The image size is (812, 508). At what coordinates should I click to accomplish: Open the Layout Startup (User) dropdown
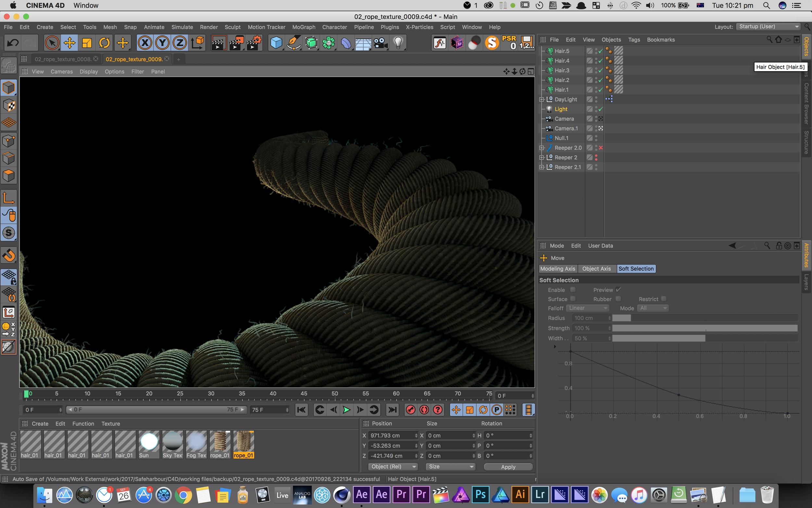click(x=768, y=27)
